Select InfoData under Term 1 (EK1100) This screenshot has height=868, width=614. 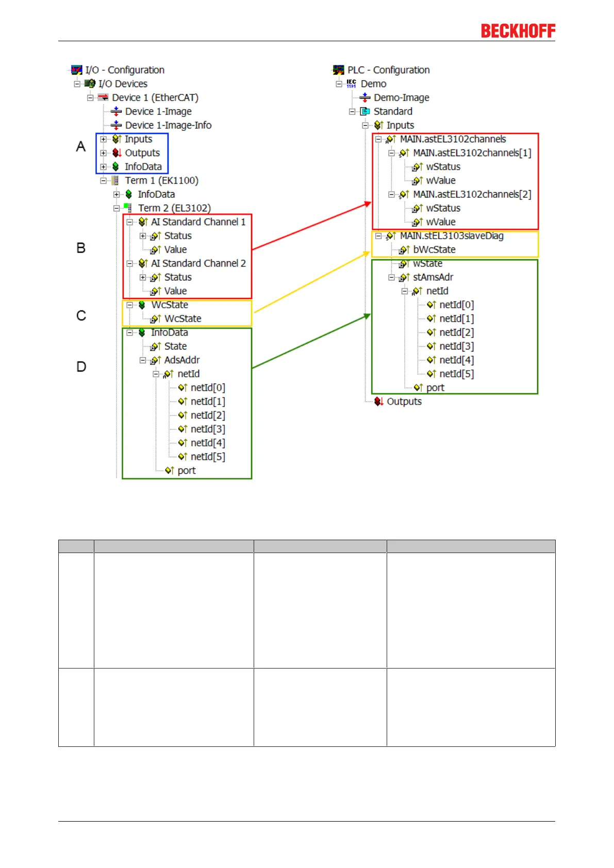tap(156, 194)
